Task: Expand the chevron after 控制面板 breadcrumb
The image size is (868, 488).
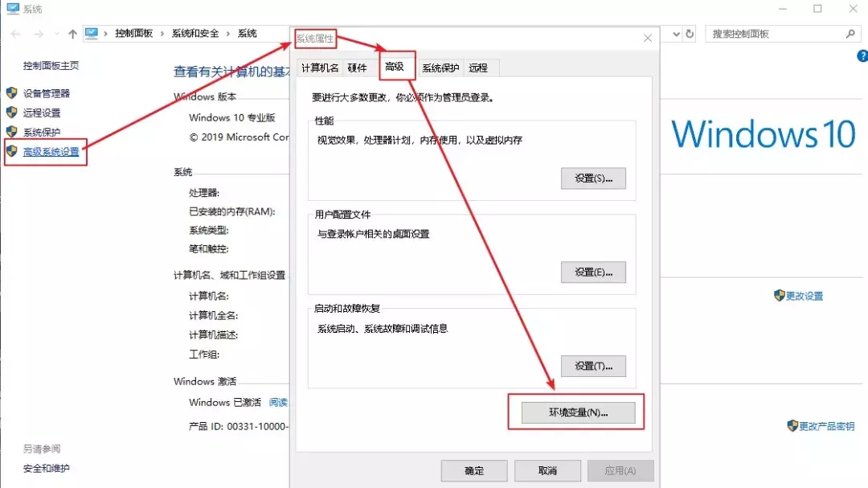Action: 162,34
